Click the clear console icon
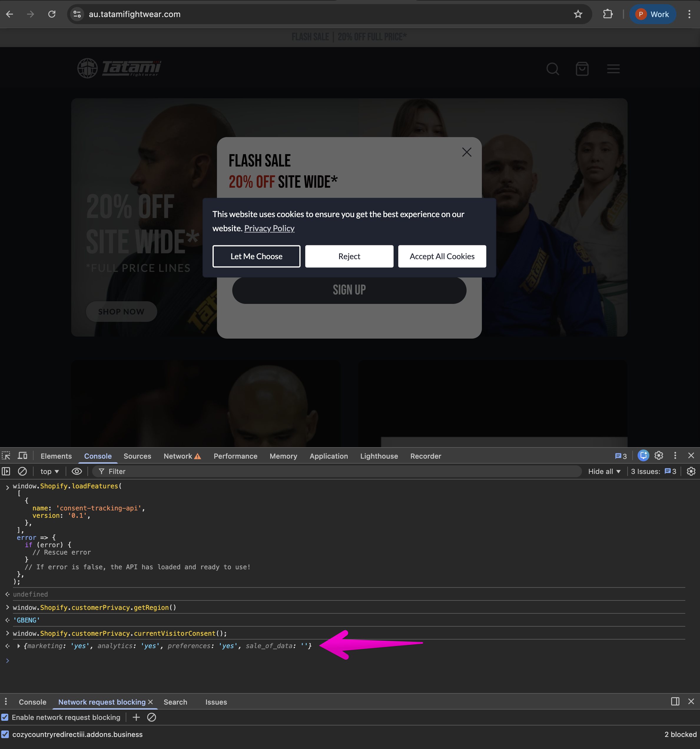 [23, 471]
